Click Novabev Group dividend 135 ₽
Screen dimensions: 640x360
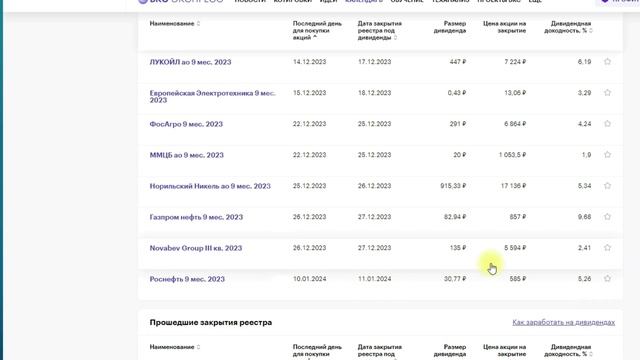point(458,248)
